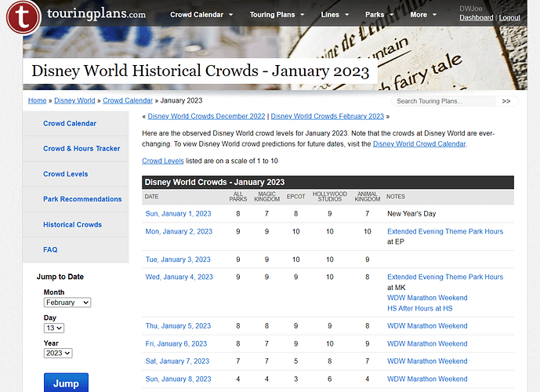Open the Disney World Crowd Calendar link

tap(419, 144)
